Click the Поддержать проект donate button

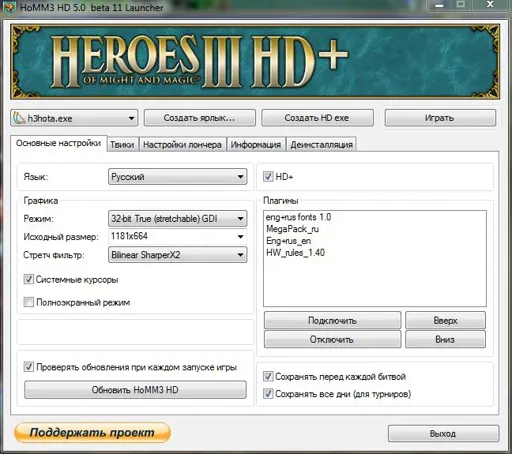coord(92,432)
